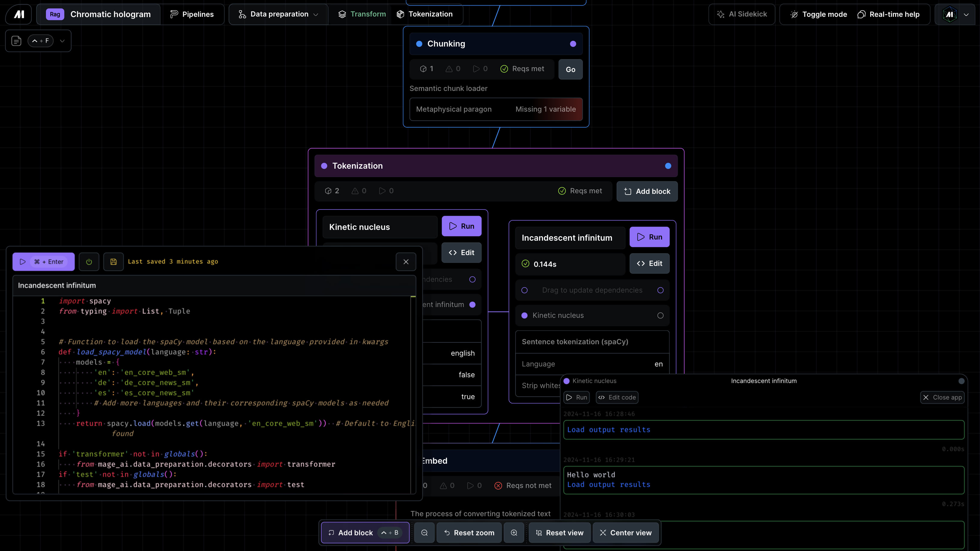Expand the file panel chevron
The height and width of the screenshot is (551, 980).
click(62, 41)
